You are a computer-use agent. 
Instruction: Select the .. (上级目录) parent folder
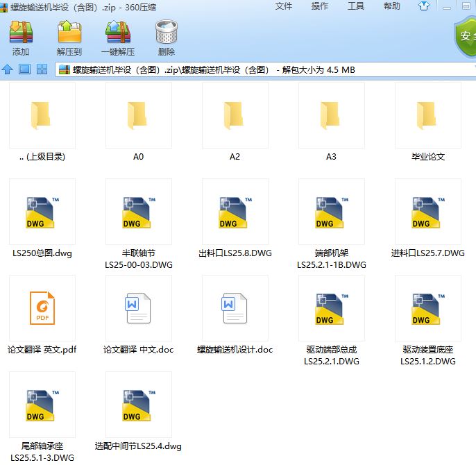[x=42, y=115]
